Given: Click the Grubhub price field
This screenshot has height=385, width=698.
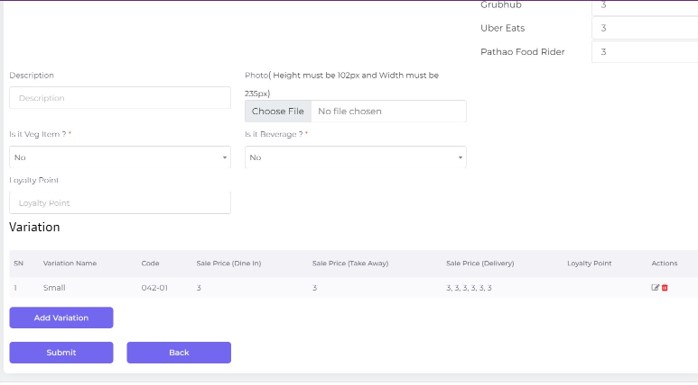Looking at the screenshot, I should pyautogui.click(x=645, y=7).
